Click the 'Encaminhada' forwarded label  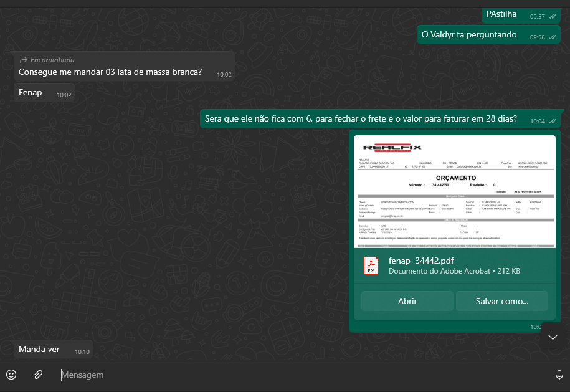pyautogui.click(x=52, y=60)
